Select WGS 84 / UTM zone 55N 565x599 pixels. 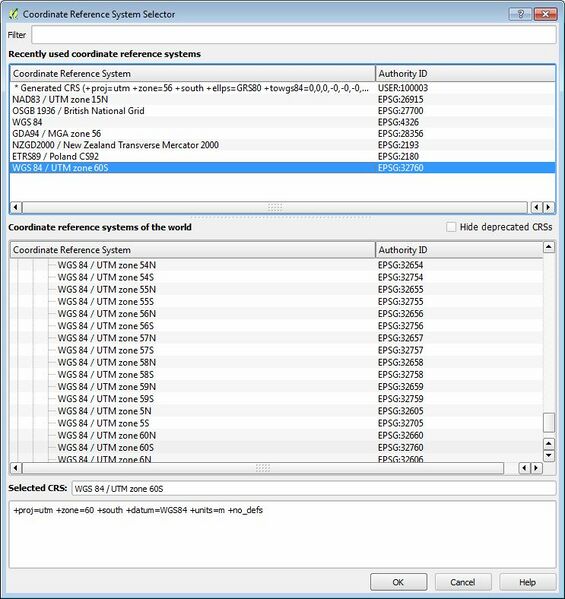pos(107,290)
